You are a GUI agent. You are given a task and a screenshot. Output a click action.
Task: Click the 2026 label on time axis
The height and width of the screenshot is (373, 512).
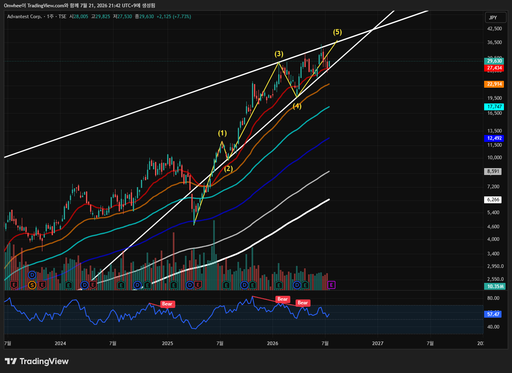pyautogui.click(x=273, y=343)
